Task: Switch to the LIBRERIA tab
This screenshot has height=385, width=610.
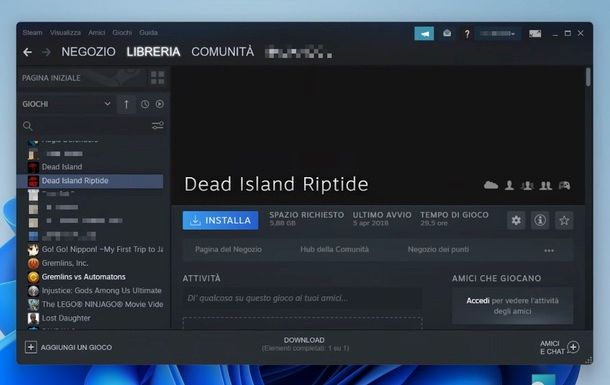Action: point(153,52)
